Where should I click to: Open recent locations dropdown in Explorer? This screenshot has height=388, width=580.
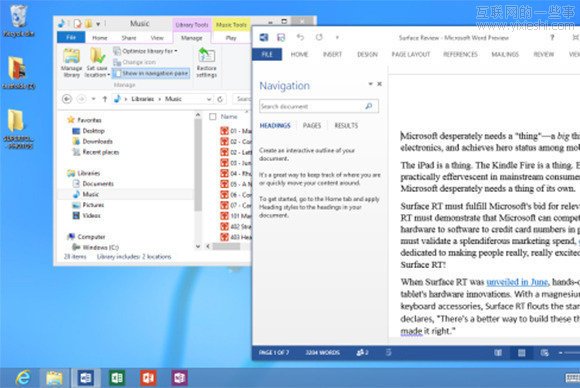click(x=94, y=99)
